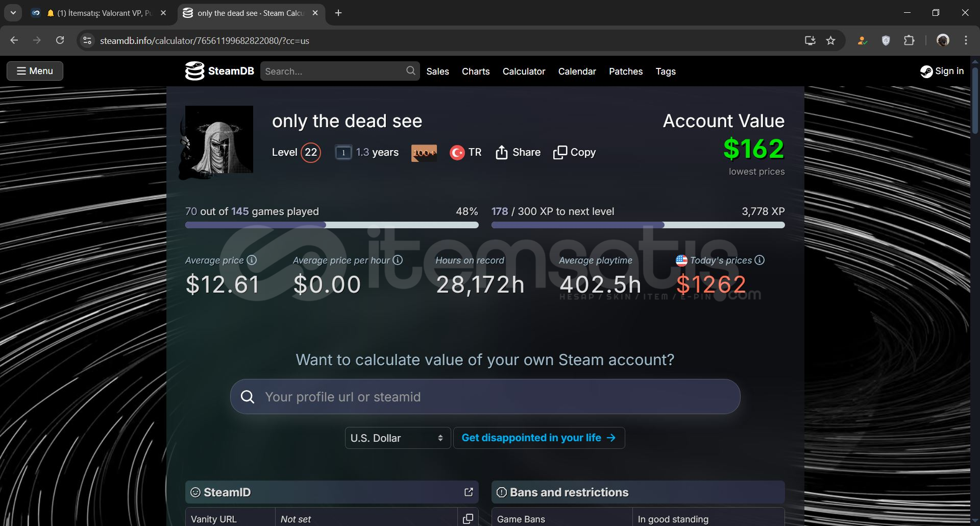Viewport: 980px width, 526px height.
Task: Open the Calculator page
Action: 524,71
